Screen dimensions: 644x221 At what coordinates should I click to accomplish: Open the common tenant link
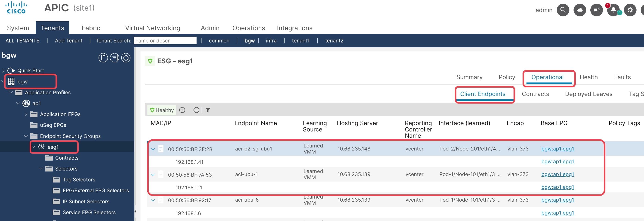219,40
